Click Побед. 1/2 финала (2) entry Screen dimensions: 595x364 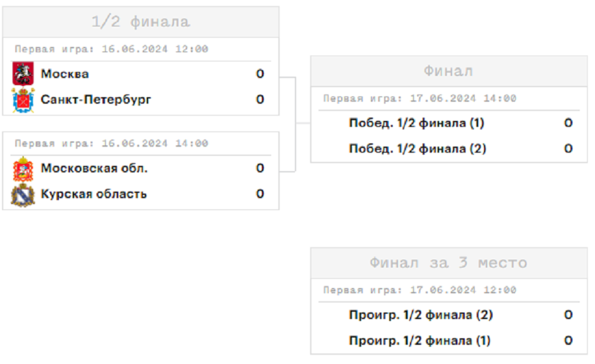coord(417,149)
